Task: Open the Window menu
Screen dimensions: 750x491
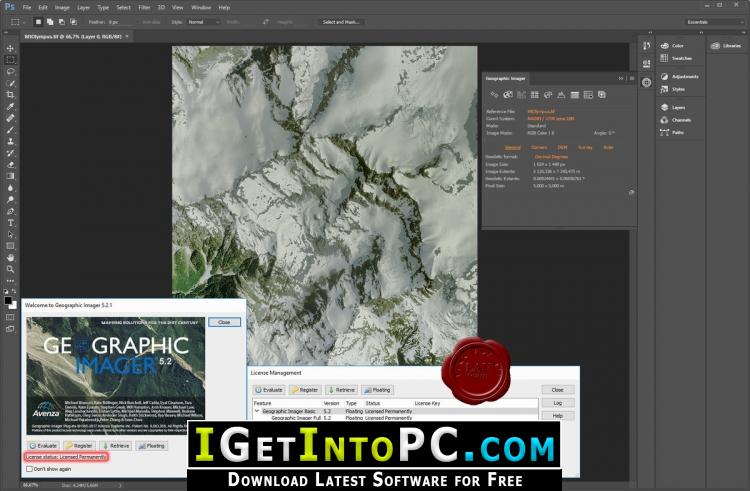Action: [201, 8]
